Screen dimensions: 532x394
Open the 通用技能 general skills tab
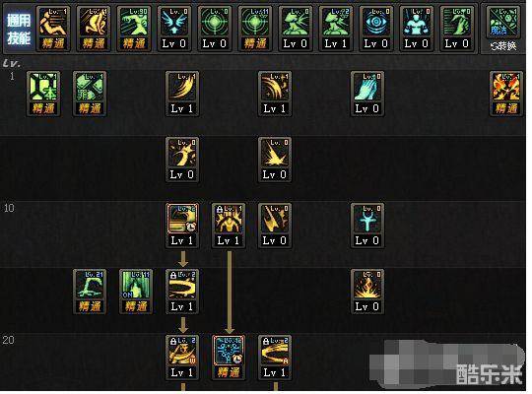19,29
